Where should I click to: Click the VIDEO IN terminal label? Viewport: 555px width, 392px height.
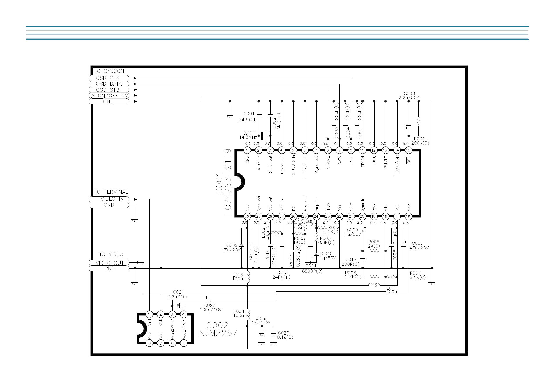(x=109, y=199)
